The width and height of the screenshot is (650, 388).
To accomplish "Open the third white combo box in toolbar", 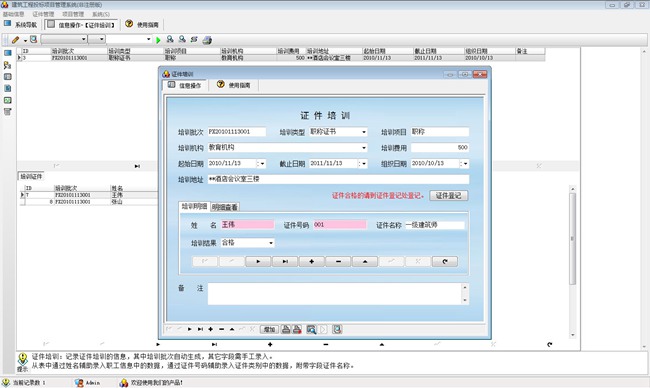I will click(148, 39).
